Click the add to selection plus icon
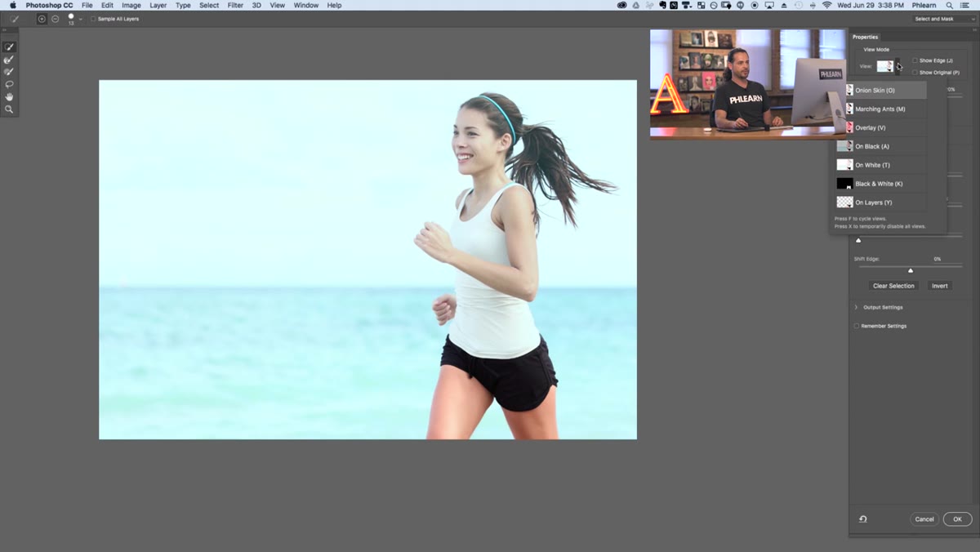Viewport: 980px width, 552px height. point(42,19)
